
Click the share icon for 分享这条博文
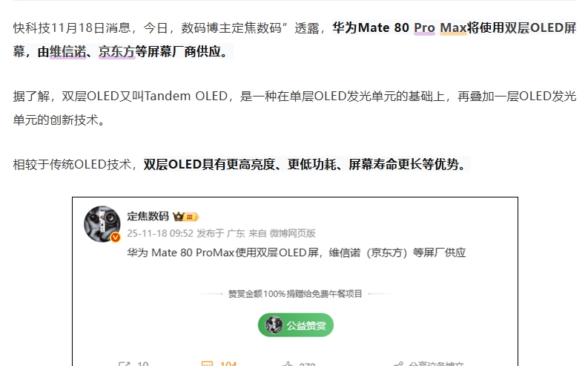pos(398,364)
